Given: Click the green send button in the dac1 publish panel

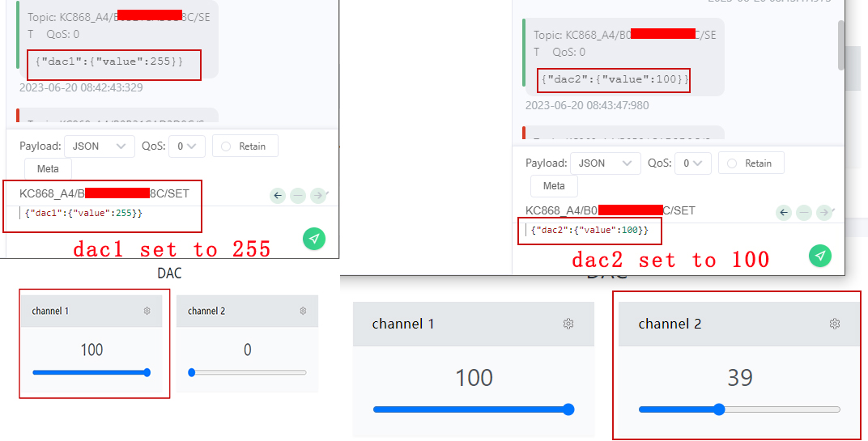Looking at the screenshot, I should (314, 239).
